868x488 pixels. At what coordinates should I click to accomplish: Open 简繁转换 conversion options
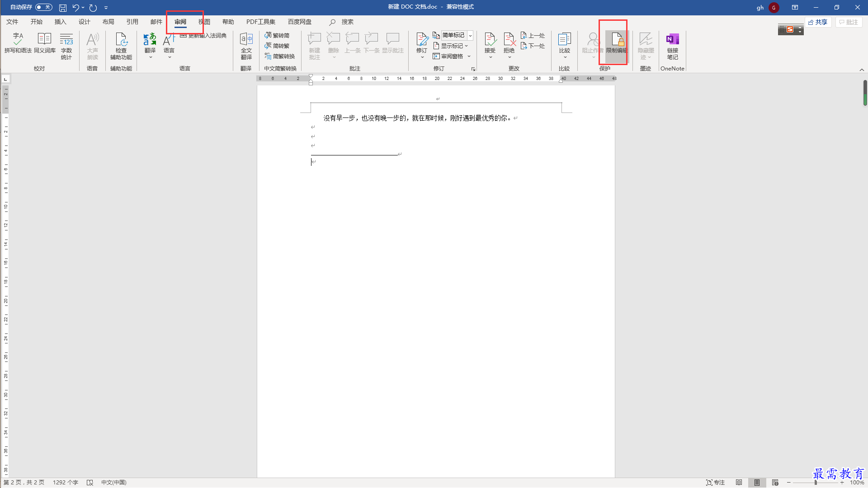pyautogui.click(x=280, y=56)
